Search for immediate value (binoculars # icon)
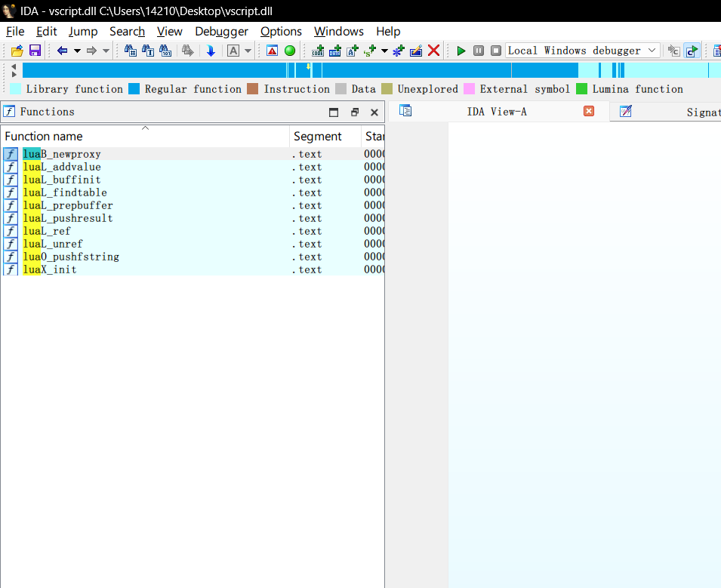This screenshot has width=721, height=588. pos(130,51)
